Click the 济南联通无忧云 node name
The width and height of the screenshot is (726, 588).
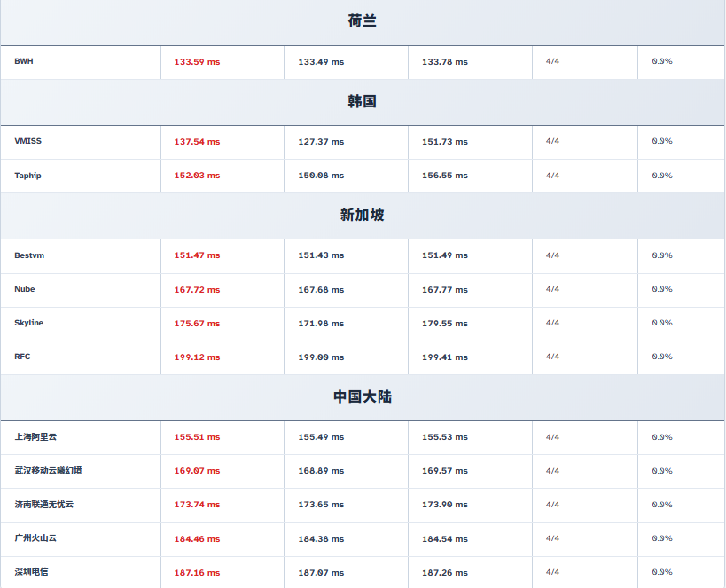(x=43, y=505)
